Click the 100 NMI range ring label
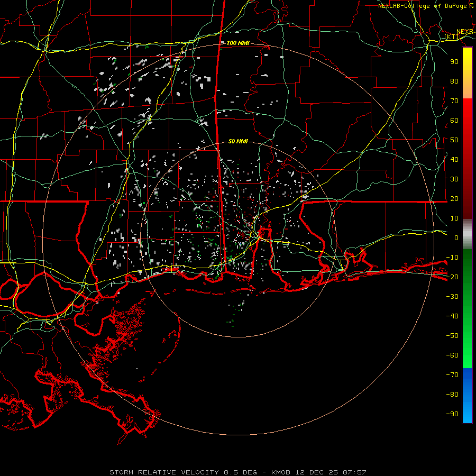Screen dimensions: 476x476 238,43
